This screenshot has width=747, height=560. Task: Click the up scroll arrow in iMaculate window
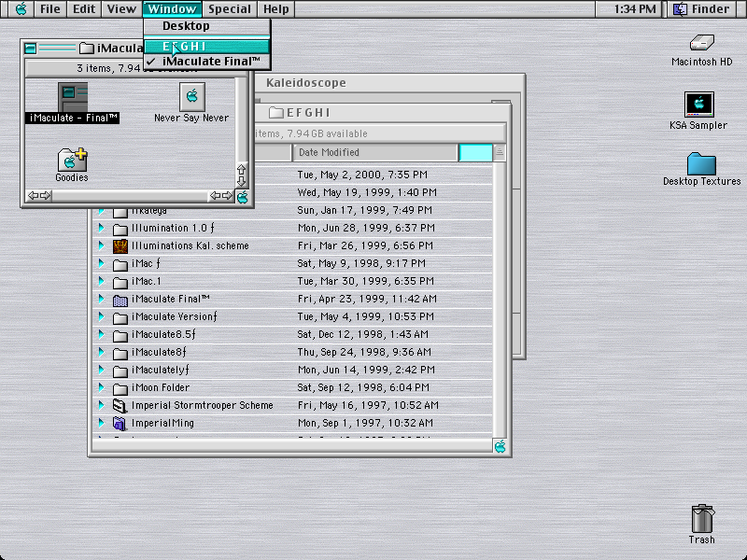click(241, 170)
